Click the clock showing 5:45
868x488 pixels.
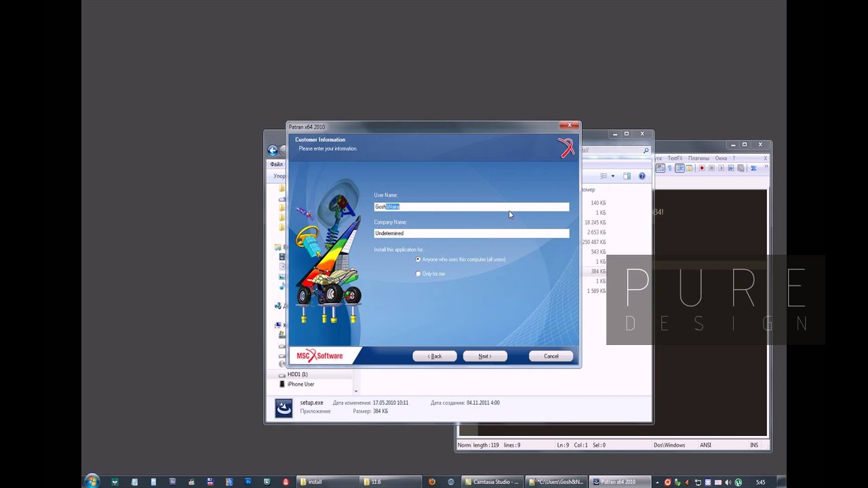(760, 483)
